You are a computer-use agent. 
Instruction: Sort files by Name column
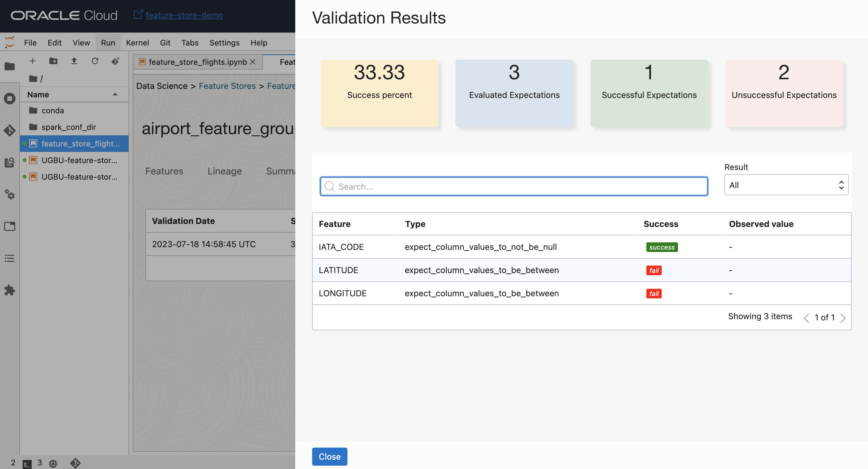[74, 95]
